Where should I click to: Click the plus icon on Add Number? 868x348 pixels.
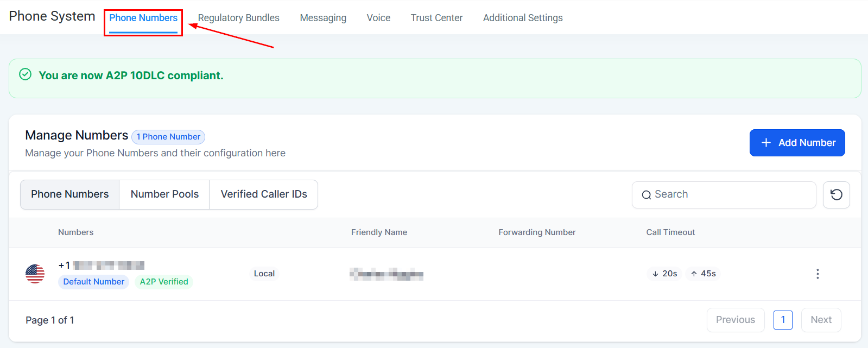click(766, 142)
